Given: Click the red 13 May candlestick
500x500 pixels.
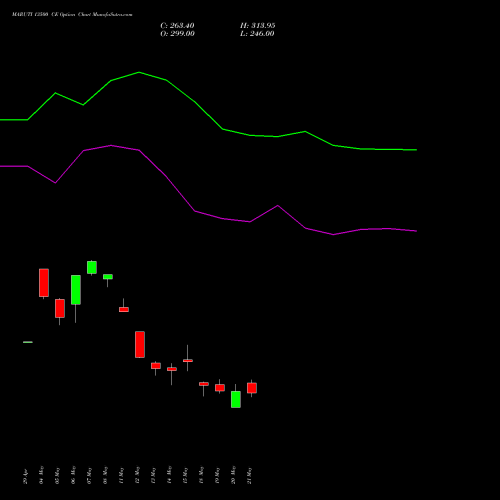Looking at the screenshot, I should (156, 366).
